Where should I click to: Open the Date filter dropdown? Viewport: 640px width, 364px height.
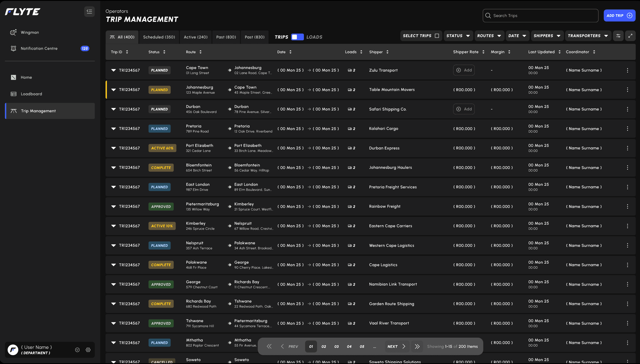pyautogui.click(x=517, y=36)
